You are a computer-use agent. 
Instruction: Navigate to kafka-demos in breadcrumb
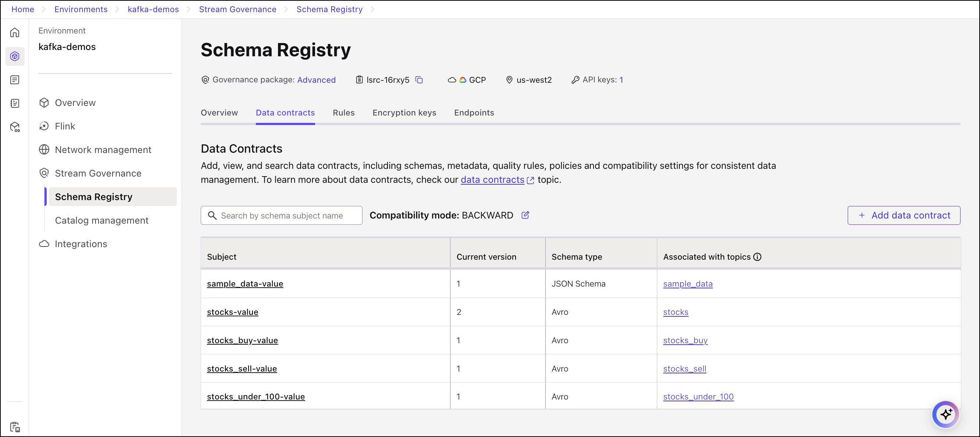[153, 9]
